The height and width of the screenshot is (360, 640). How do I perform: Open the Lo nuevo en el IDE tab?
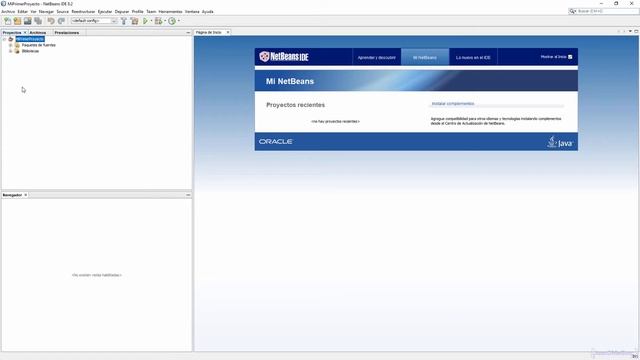[473, 58]
